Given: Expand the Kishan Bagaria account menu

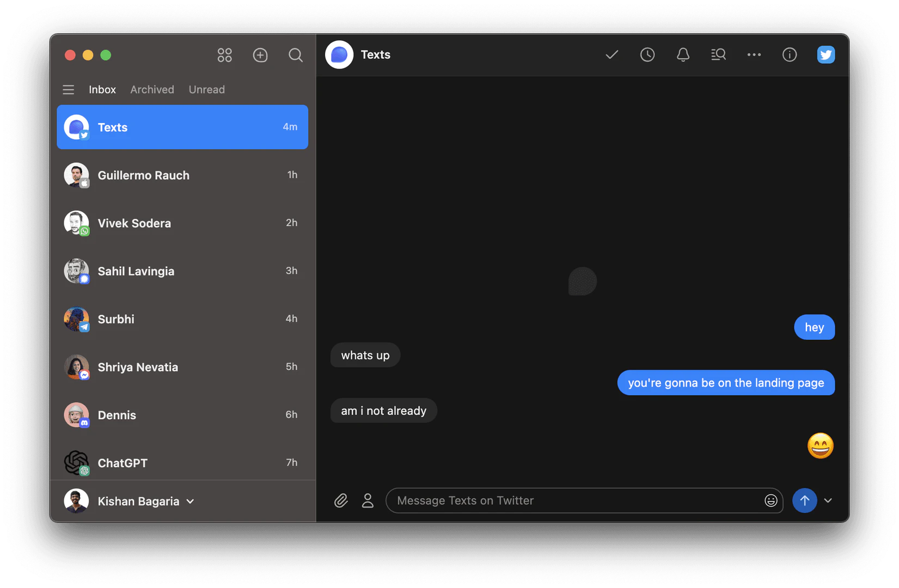Looking at the screenshot, I should (x=190, y=501).
